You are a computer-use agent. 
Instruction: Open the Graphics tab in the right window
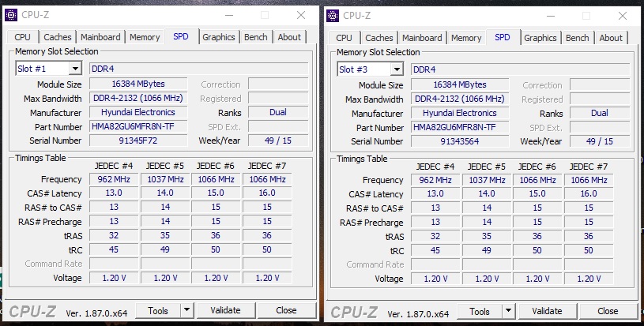(540, 38)
